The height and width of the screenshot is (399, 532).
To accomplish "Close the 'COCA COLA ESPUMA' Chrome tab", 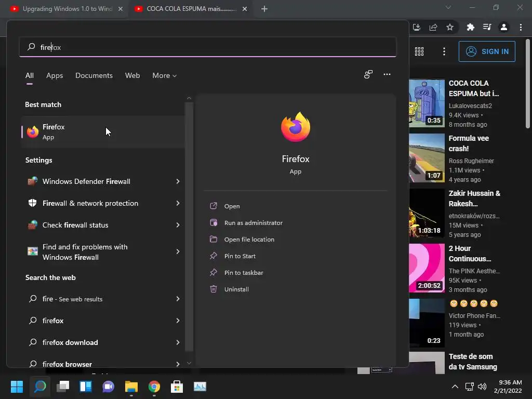I will 245,9.
